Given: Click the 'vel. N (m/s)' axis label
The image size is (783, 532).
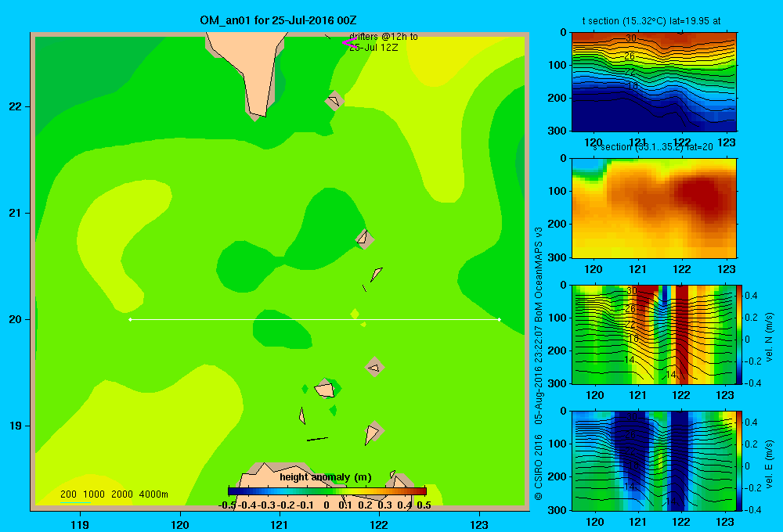Looking at the screenshot, I should 770,337.
